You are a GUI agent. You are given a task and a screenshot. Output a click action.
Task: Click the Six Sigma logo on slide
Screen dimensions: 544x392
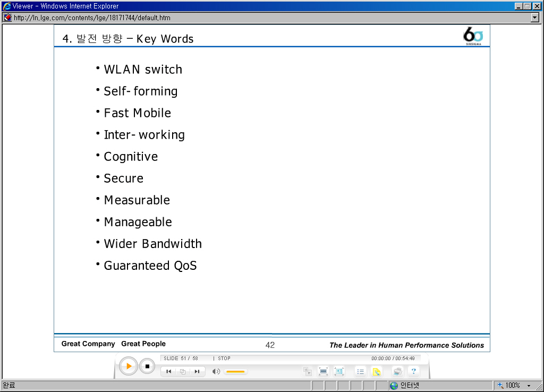473,36
